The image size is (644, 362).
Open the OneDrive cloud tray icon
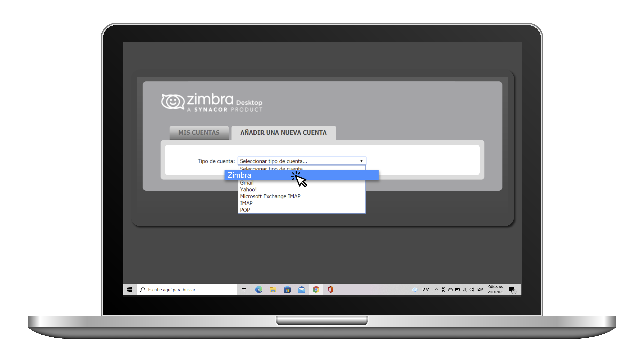[450, 289]
